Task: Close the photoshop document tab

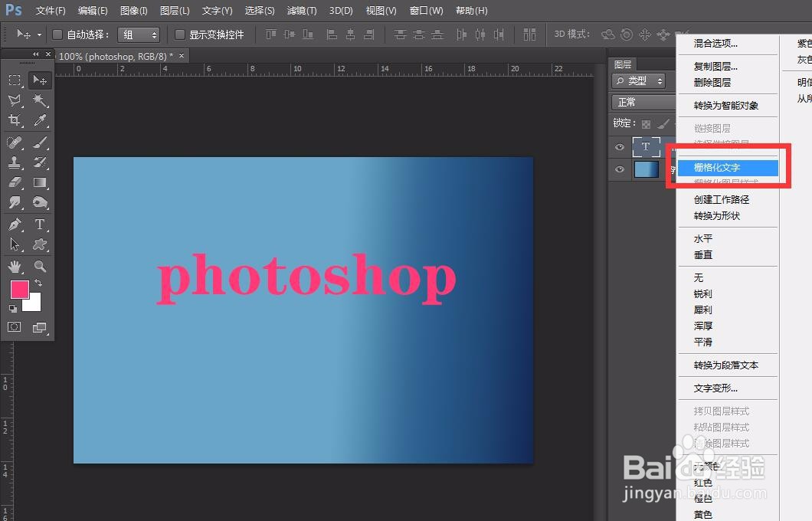Action: [182, 55]
